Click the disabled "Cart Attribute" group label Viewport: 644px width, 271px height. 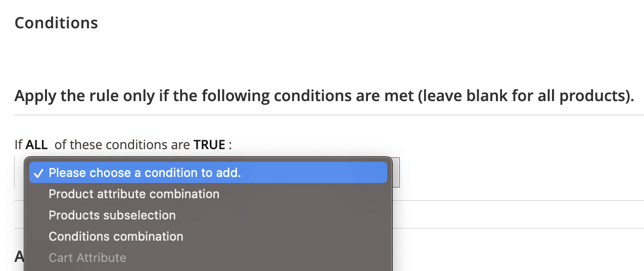[x=87, y=258]
